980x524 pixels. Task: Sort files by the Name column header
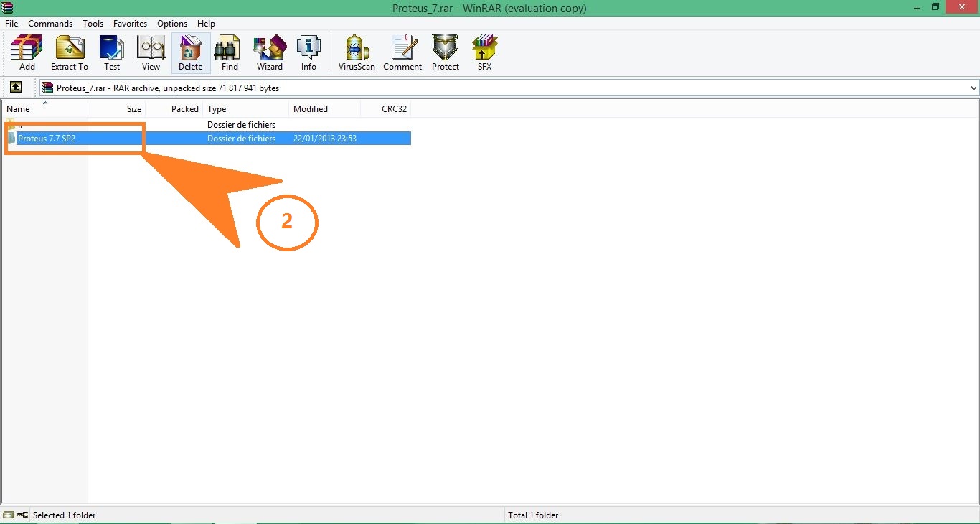(x=19, y=109)
